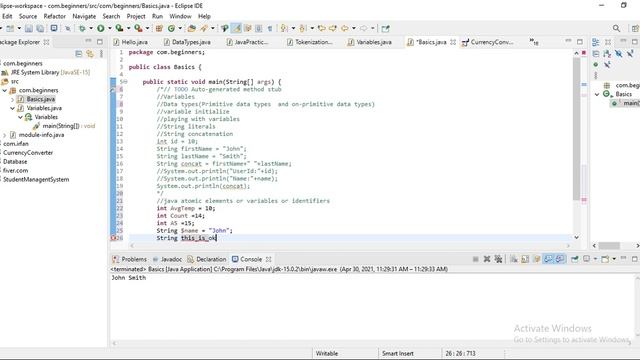This screenshot has height=360, width=640.
Task: Collapse Basics class in Outline
Action: (597, 94)
